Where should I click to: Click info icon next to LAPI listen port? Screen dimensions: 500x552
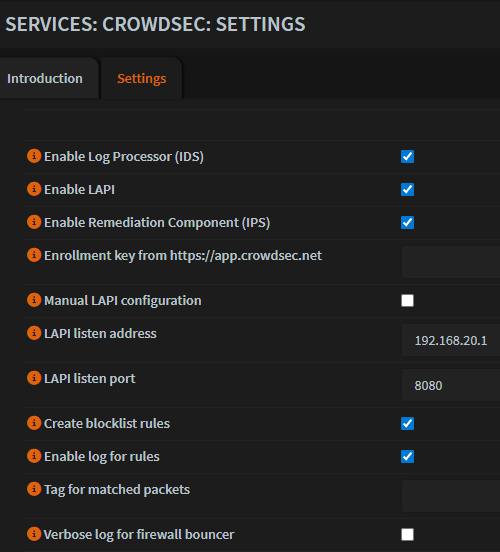(34, 378)
